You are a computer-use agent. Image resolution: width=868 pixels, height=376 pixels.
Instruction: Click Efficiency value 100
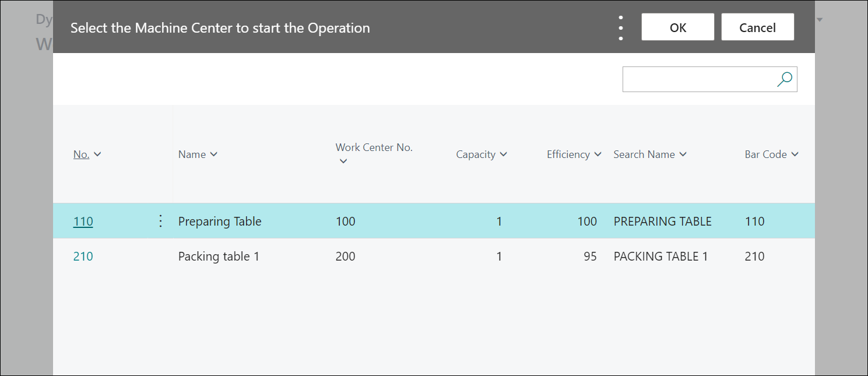click(587, 222)
